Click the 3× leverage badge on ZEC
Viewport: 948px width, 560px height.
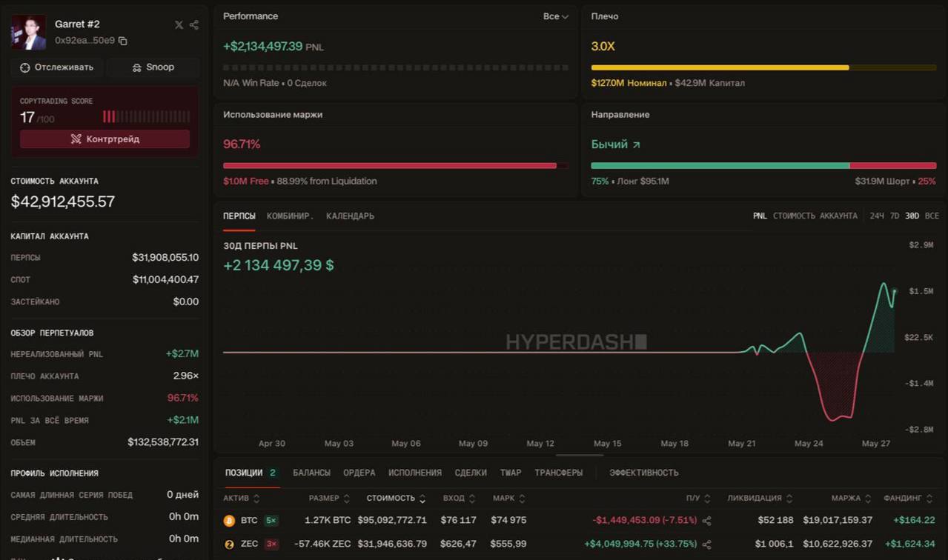pos(271,544)
